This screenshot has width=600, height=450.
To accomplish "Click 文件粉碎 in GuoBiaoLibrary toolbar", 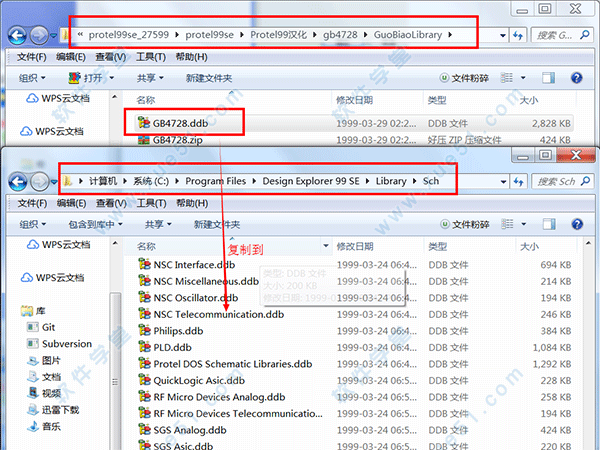I will [465, 78].
